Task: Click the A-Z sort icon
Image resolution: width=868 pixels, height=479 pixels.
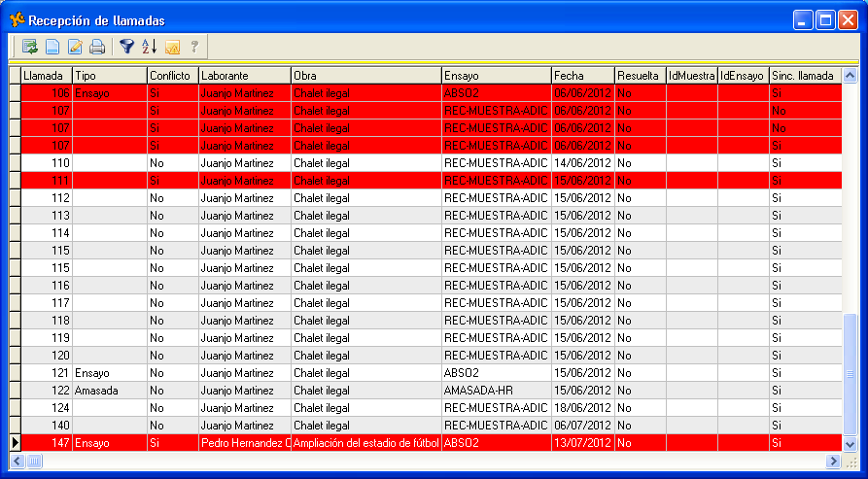Action: tap(150, 46)
